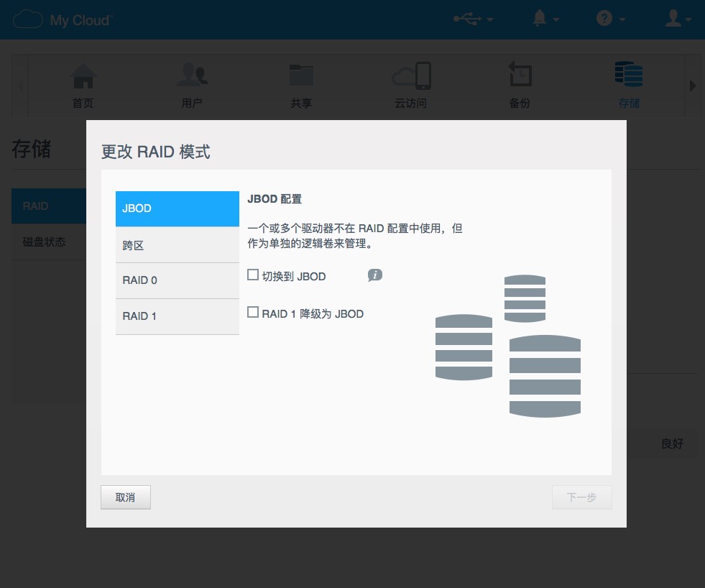Click the 良好 status text
The height and width of the screenshot is (588, 705).
(x=672, y=444)
